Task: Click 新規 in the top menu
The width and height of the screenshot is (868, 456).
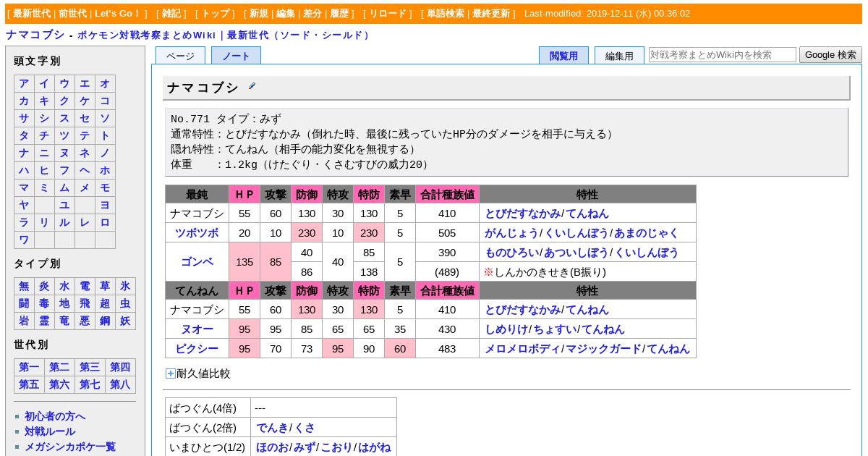Action: pos(258,13)
